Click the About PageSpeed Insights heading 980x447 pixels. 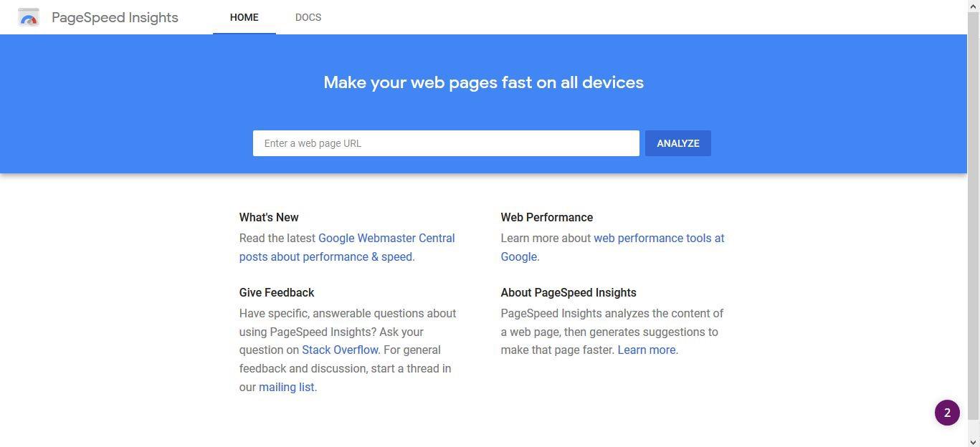[x=569, y=292]
